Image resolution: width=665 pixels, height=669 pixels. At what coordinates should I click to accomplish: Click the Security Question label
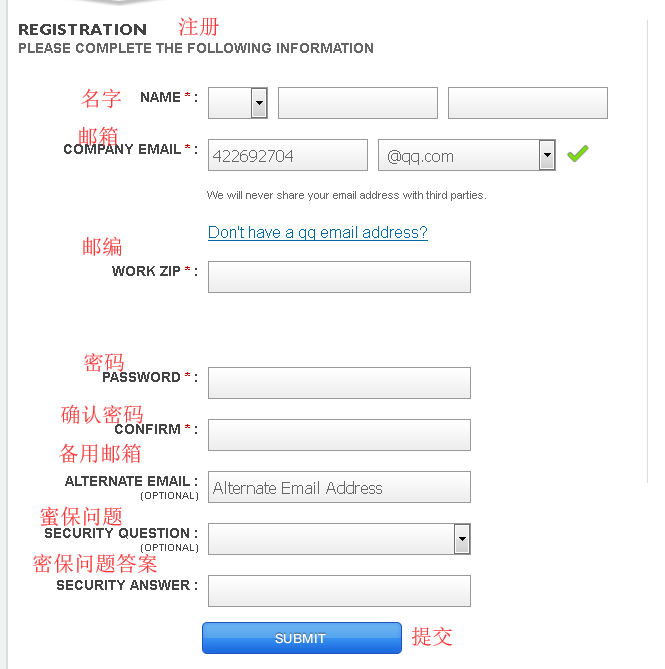pos(121,534)
